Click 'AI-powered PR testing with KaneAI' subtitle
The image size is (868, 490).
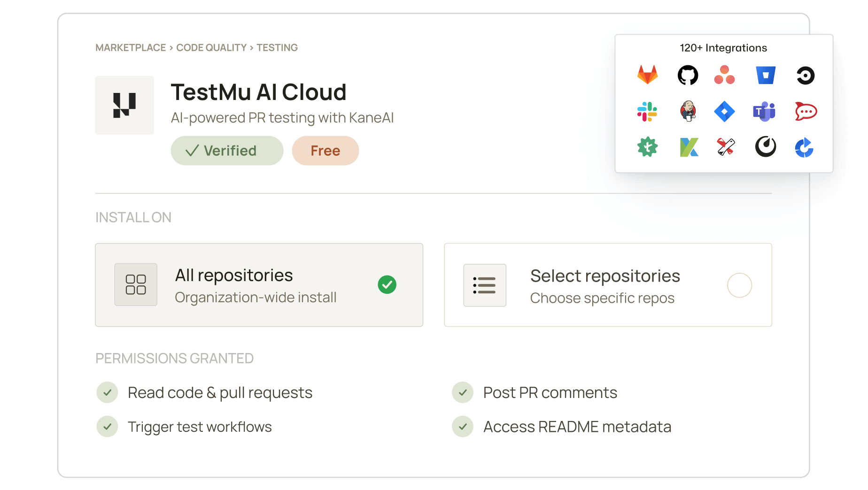click(282, 118)
